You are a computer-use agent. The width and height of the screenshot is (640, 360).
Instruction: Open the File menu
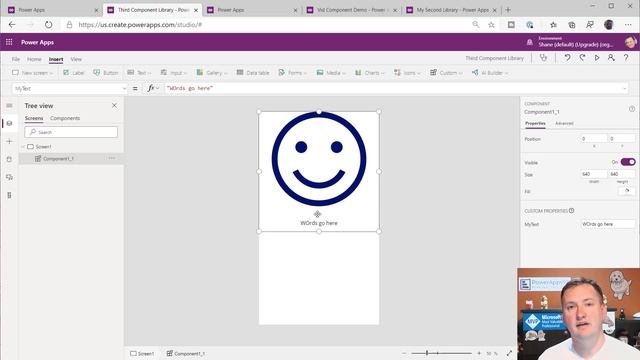click(16, 59)
